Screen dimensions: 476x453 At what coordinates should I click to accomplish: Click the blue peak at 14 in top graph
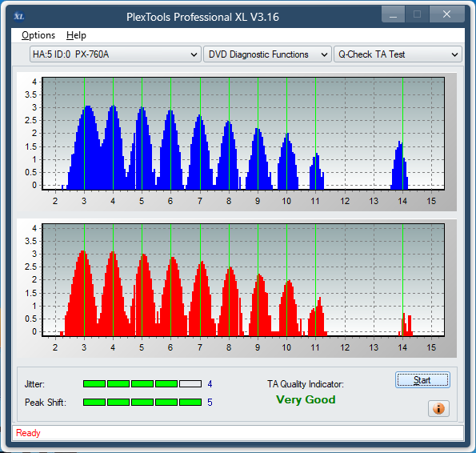click(401, 143)
